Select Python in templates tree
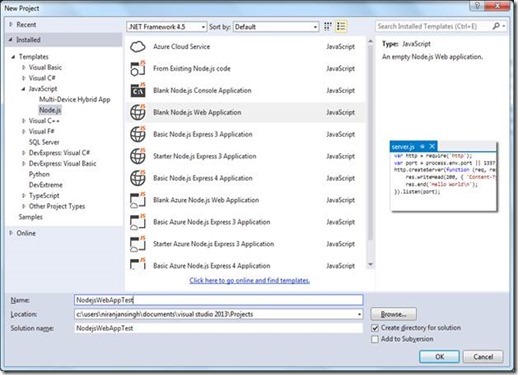518x375 pixels. click(x=39, y=174)
